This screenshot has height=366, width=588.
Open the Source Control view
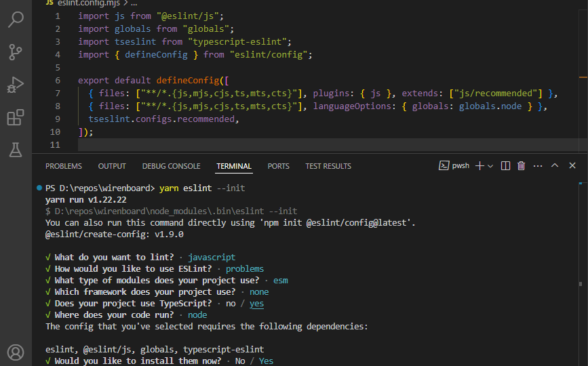tap(16, 52)
